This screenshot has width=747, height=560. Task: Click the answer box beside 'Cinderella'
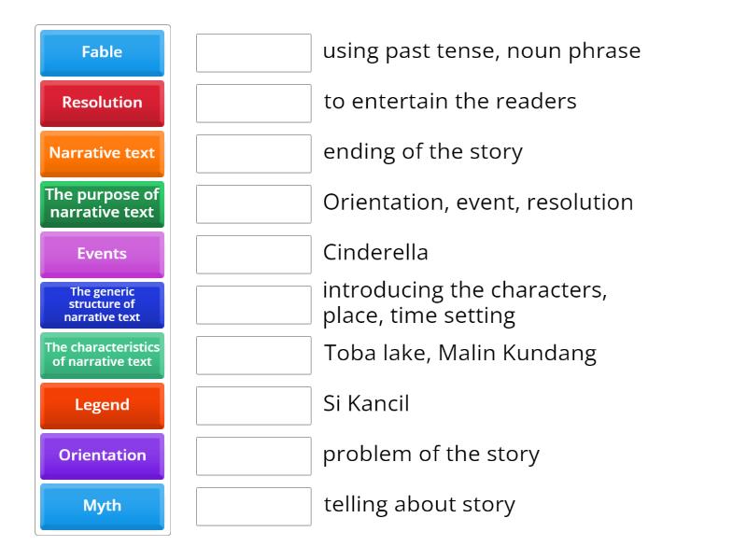coord(253,254)
